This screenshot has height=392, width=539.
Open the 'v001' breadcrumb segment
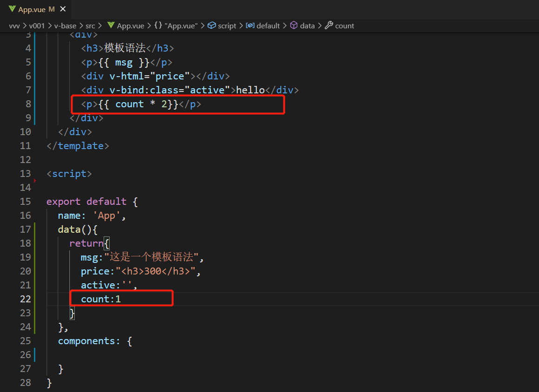click(x=37, y=26)
